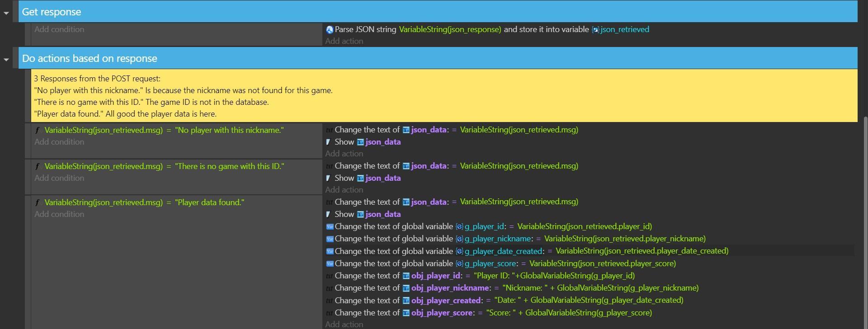
Task: Click the Parse JSON action icon
Action: (330, 30)
